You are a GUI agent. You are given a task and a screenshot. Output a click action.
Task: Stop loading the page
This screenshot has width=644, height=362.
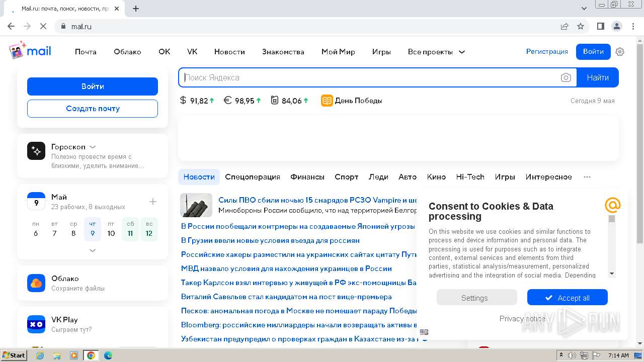tap(44, 26)
